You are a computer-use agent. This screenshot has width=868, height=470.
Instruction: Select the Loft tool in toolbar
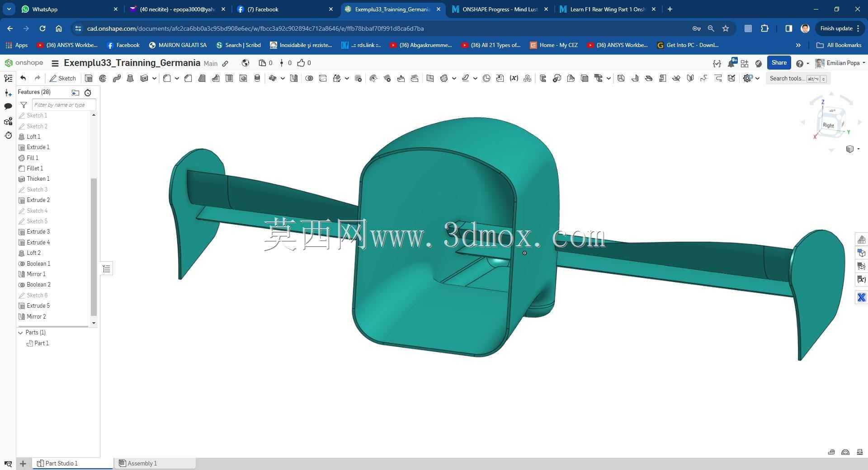[130, 78]
